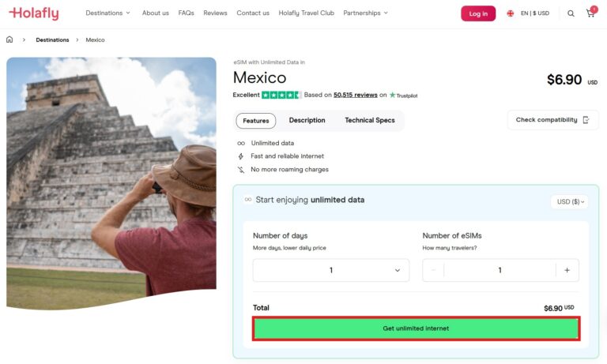
Task: Switch to the Description tab
Action: pos(307,120)
